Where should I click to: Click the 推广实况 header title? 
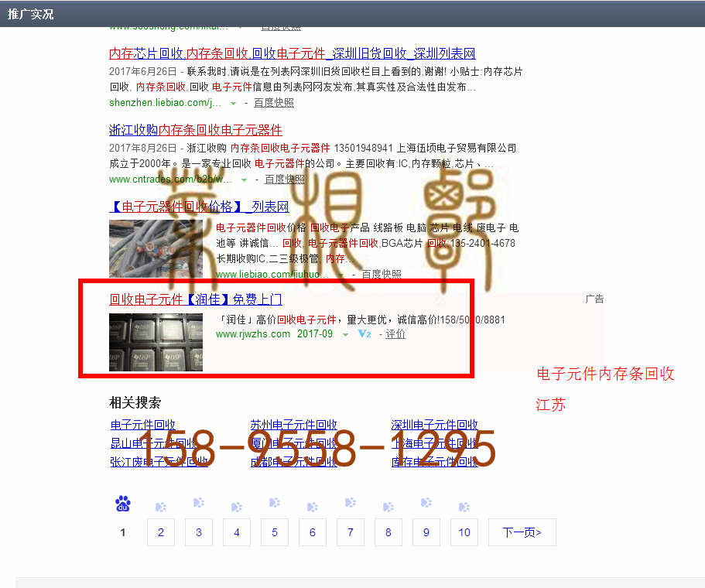(31, 15)
